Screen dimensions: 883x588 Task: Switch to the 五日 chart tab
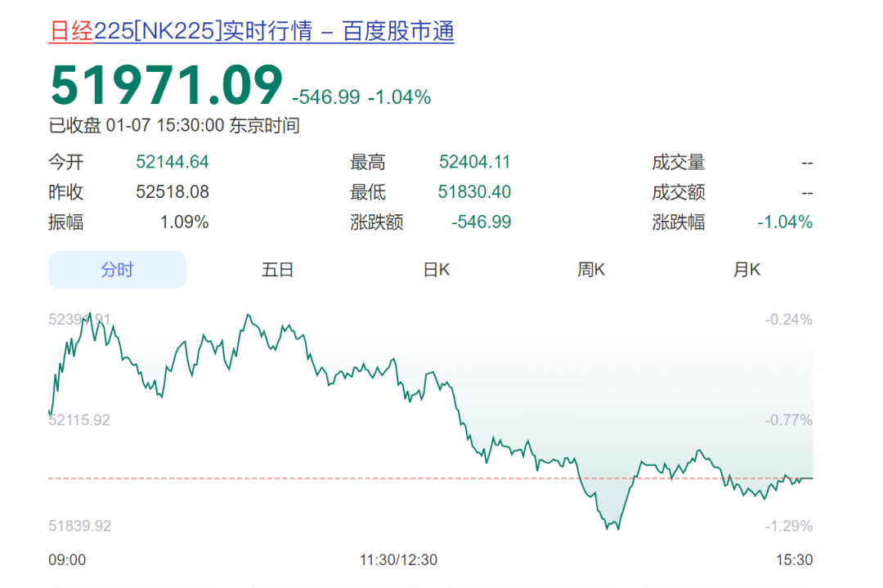pyautogui.click(x=278, y=268)
